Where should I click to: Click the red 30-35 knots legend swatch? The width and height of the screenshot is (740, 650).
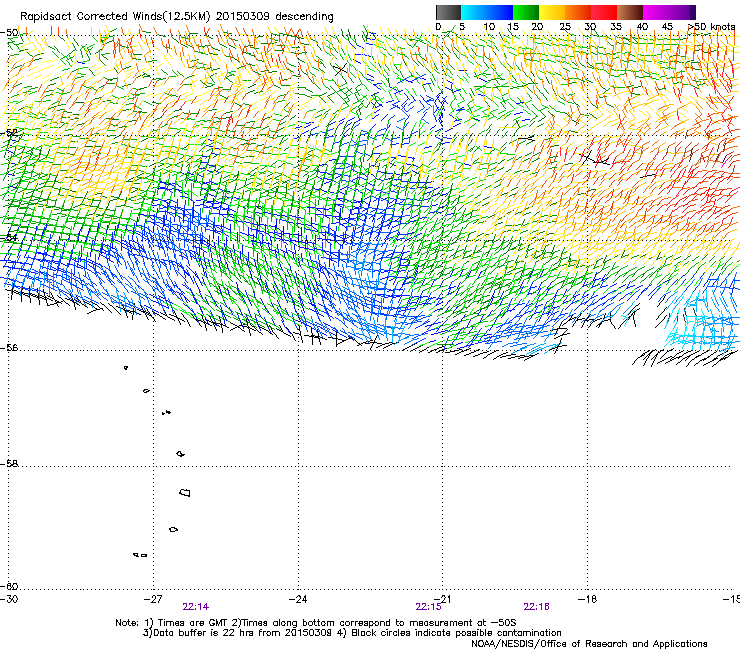tap(604, 12)
